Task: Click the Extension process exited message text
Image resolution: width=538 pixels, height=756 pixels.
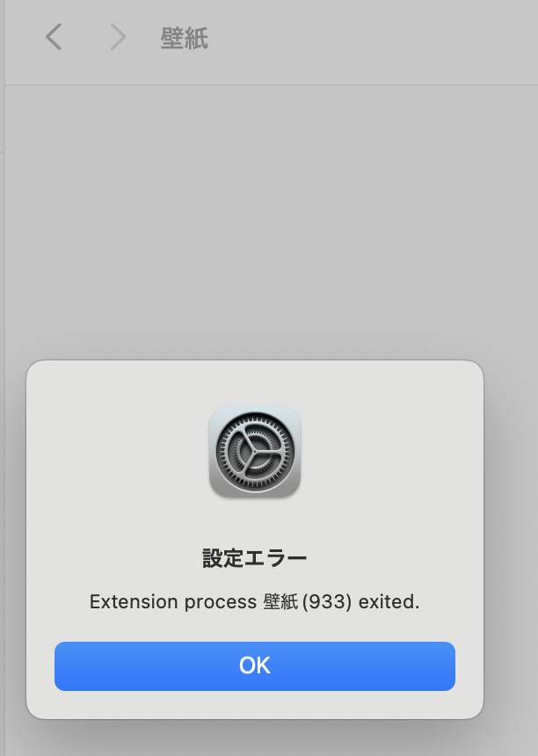Action: [x=255, y=601]
